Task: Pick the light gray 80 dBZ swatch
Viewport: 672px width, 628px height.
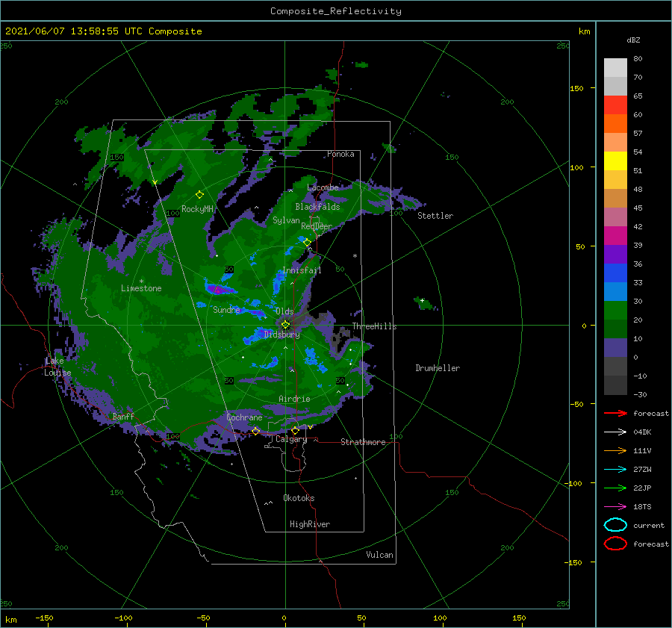Action: coord(615,68)
